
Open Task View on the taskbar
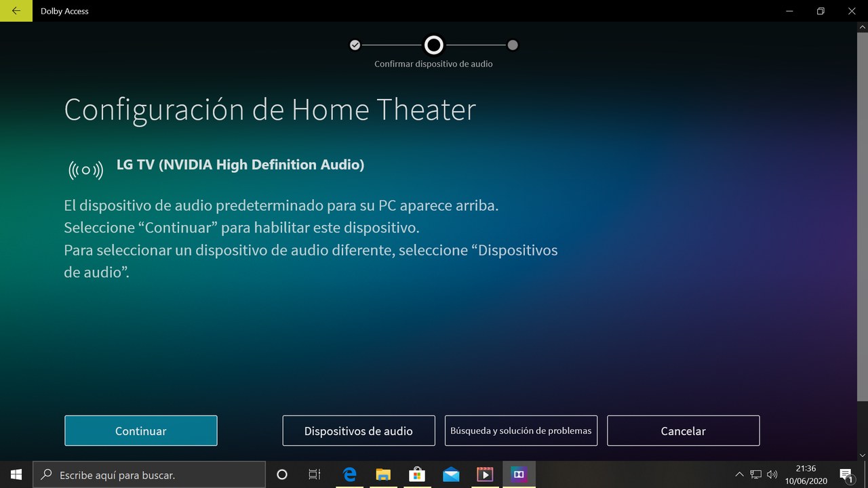[x=315, y=474]
